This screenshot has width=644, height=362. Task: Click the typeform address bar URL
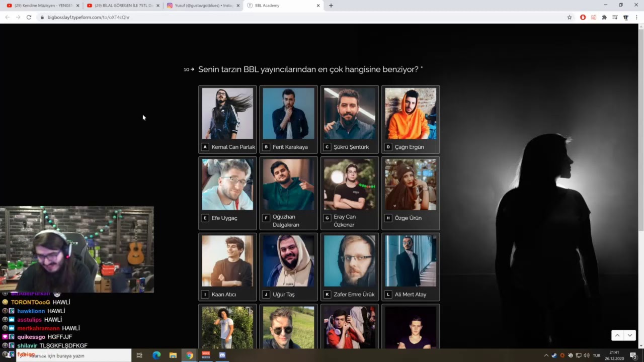[x=89, y=17]
